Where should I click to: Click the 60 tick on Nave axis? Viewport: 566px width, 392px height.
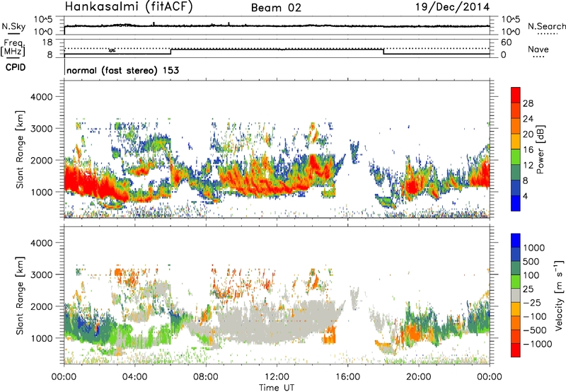[x=507, y=42]
